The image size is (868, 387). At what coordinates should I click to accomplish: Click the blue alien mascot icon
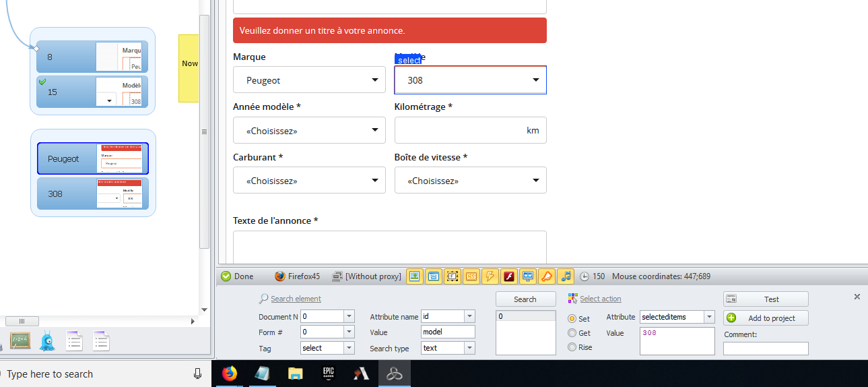click(47, 341)
